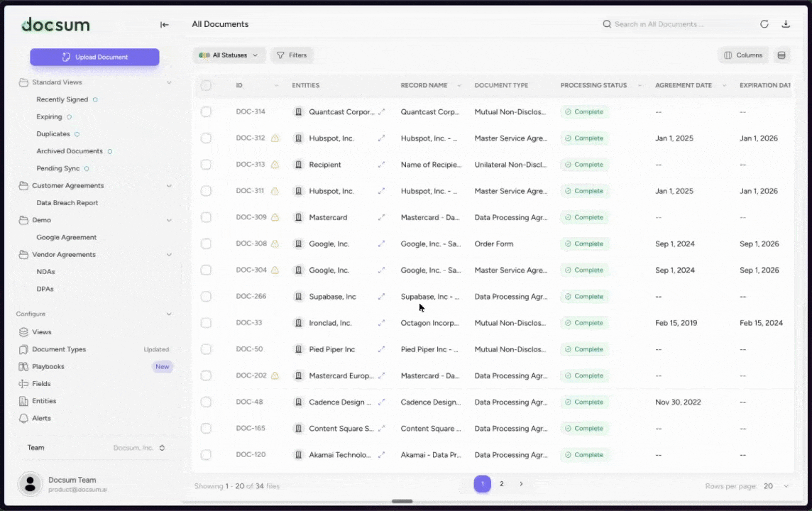This screenshot has height=511, width=812.
Task: Open the Playbooks icon in sidebar
Action: tap(23, 366)
